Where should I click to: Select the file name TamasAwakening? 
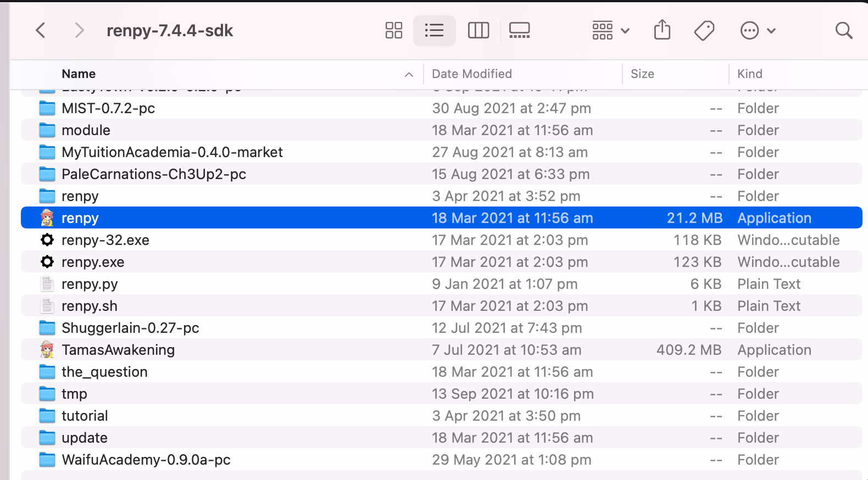click(x=118, y=350)
